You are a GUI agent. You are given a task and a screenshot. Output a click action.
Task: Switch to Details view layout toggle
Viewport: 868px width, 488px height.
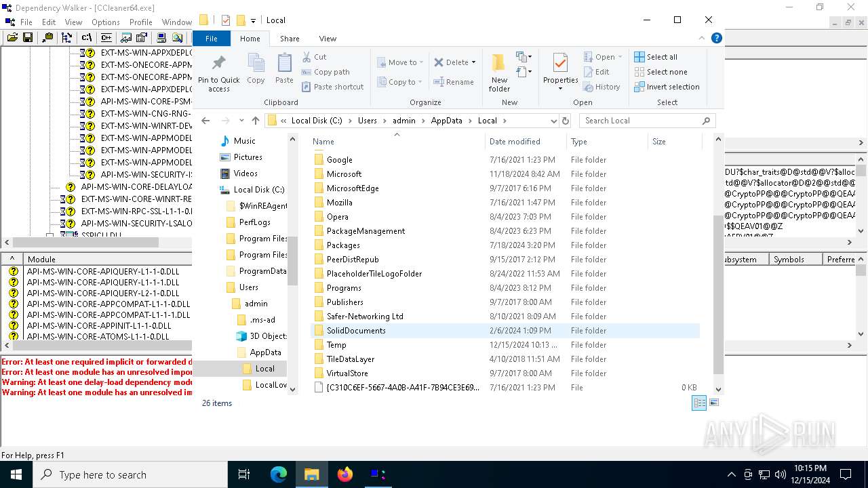pos(698,403)
